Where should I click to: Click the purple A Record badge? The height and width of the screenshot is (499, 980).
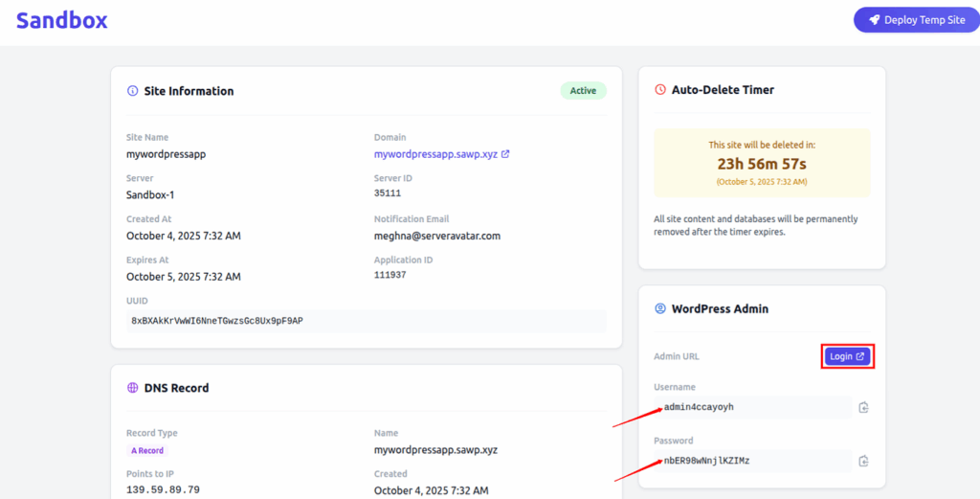[147, 450]
